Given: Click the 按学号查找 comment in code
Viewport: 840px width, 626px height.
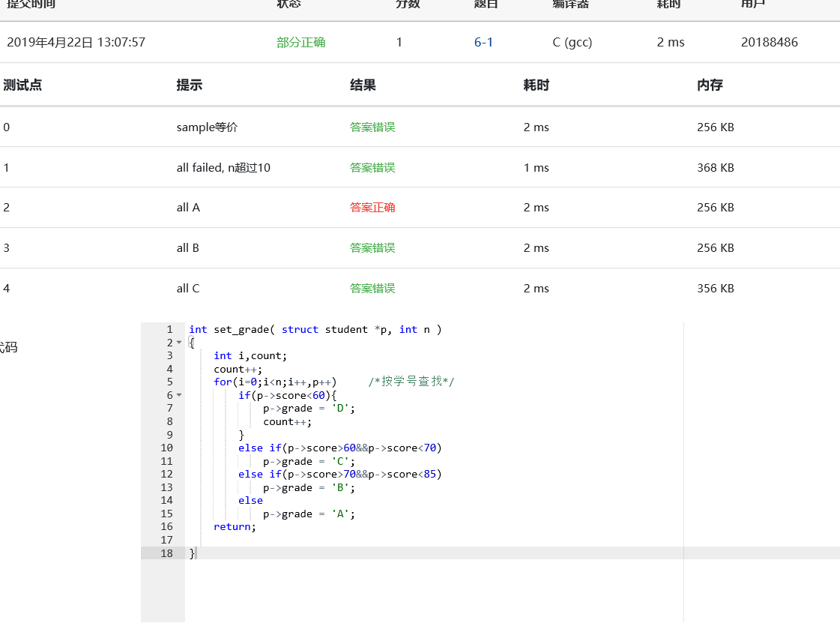Looking at the screenshot, I should tap(411, 381).
